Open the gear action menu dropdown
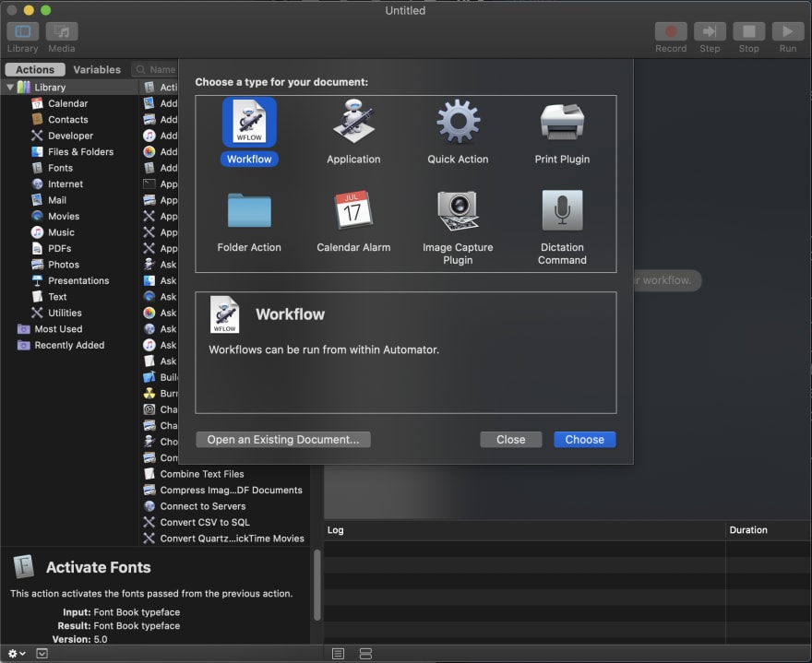The image size is (812, 663). (x=17, y=654)
